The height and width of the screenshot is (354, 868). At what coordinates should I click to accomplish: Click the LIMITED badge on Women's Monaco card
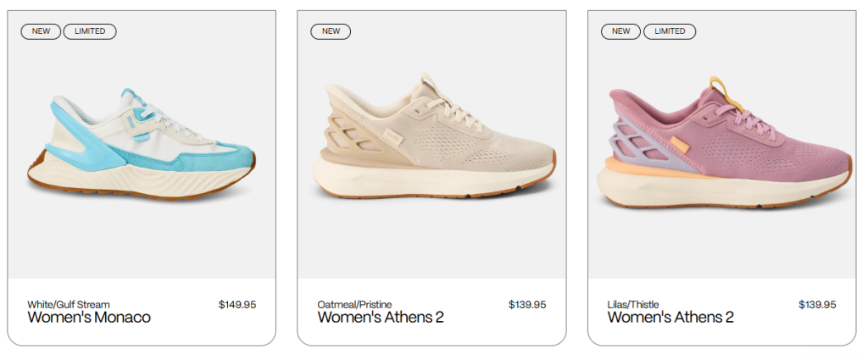(90, 31)
